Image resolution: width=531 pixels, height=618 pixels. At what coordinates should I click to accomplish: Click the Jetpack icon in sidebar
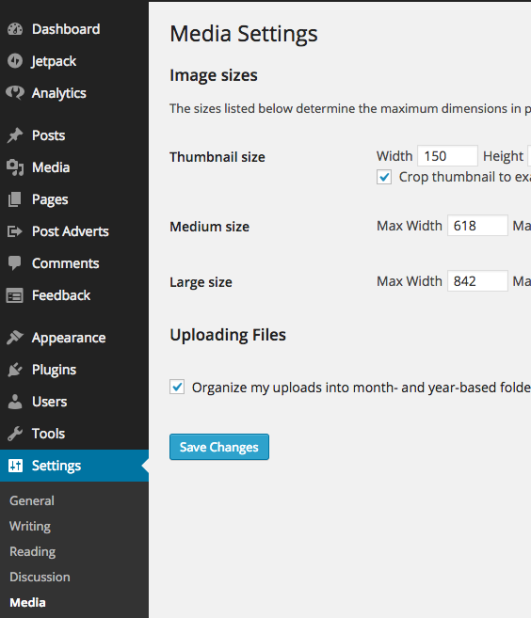[15, 61]
